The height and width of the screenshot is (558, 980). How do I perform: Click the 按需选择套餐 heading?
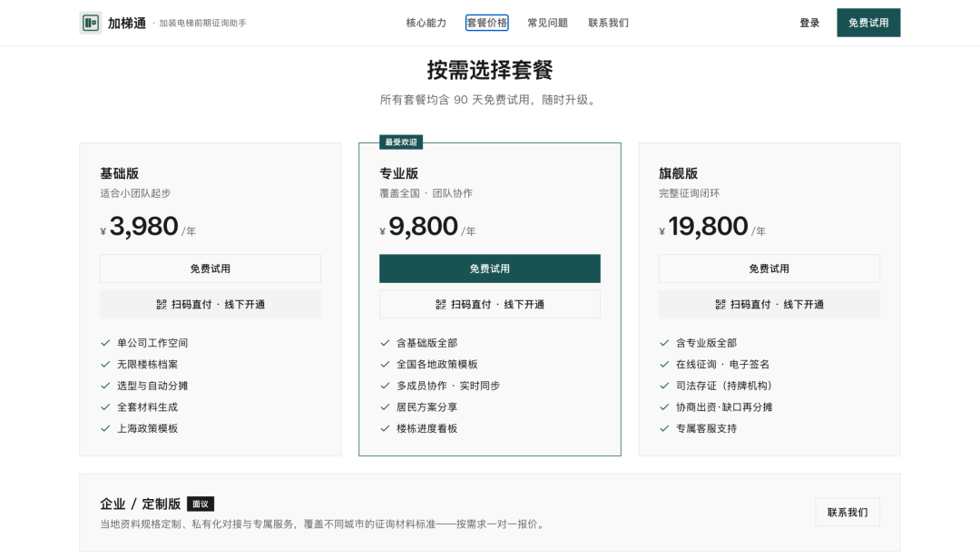coord(490,70)
